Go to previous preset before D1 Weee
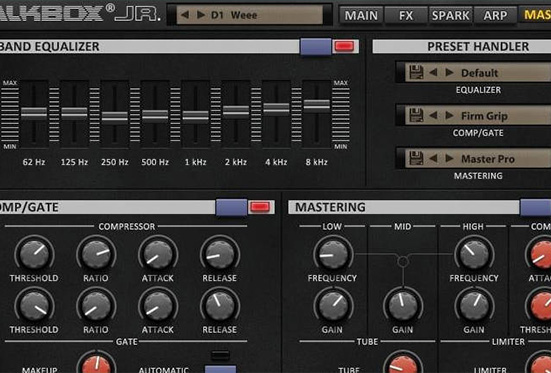This screenshot has width=551, height=373. click(x=185, y=15)
